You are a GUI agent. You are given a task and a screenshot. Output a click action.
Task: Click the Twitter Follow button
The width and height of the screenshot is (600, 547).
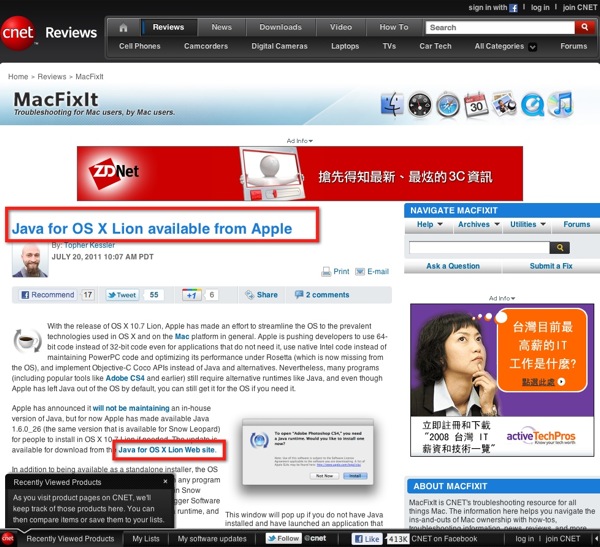[x=284, y=539]
